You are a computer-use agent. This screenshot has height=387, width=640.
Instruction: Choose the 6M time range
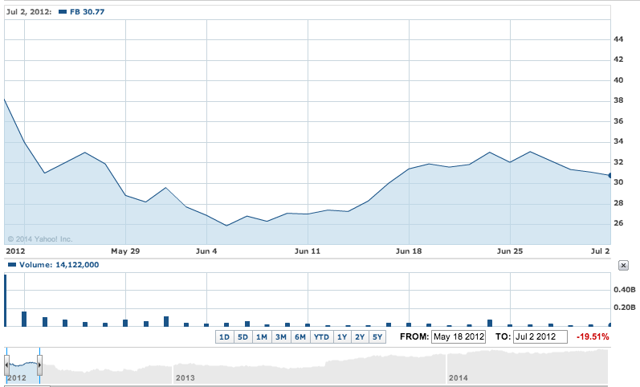(x=300, y=337)
